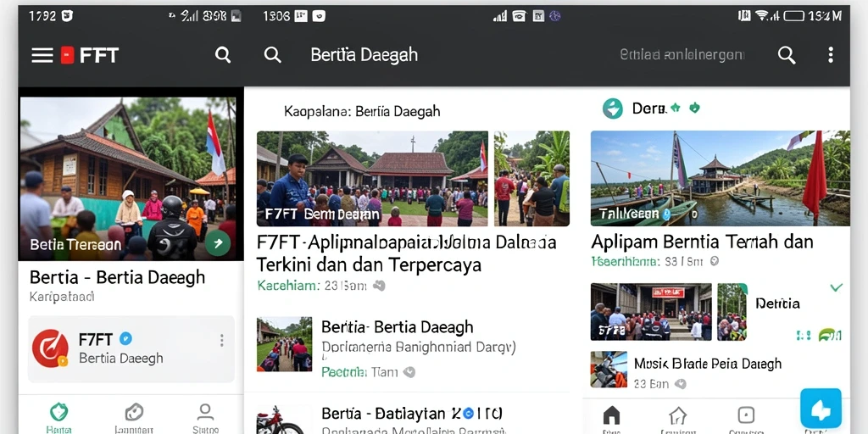Tap the green leaf icon under Dertia

pos(830,334)
